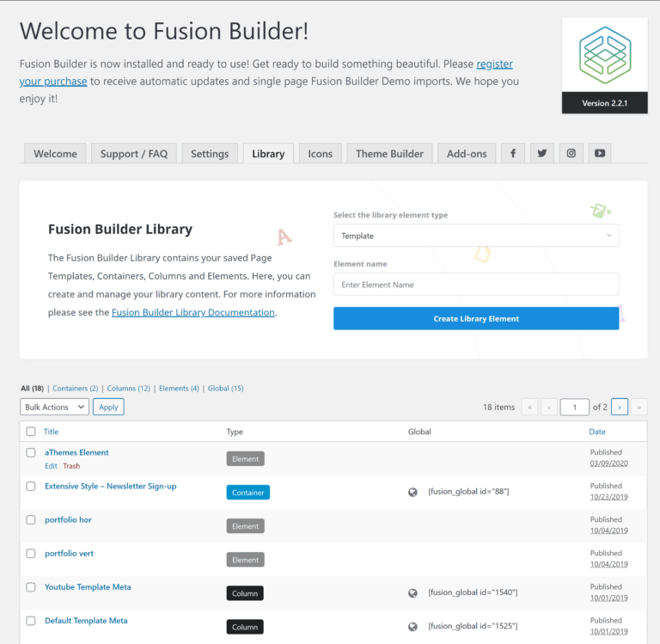Click Trash under aThemes Element
Screen dimensions: 660x644
tap(71, 466)
